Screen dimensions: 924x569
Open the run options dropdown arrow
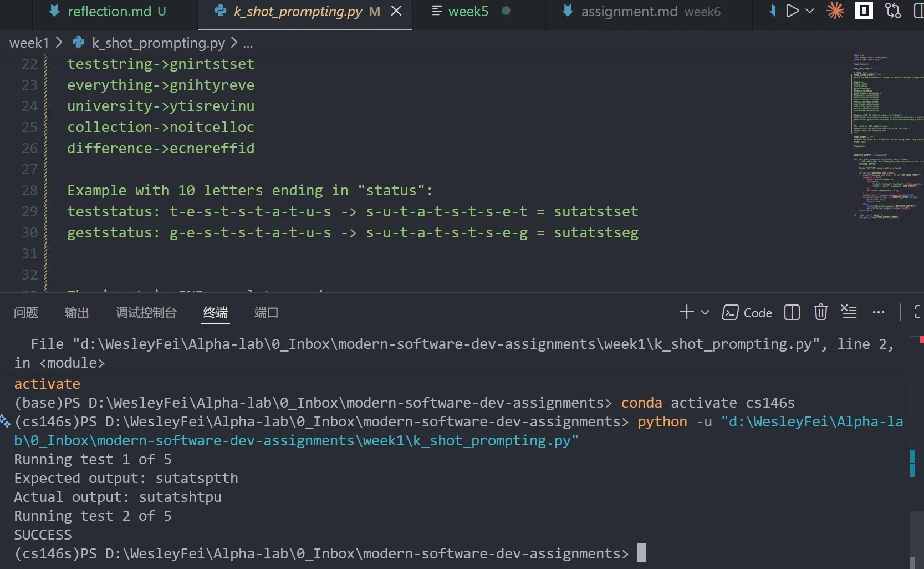click(810, 11)
